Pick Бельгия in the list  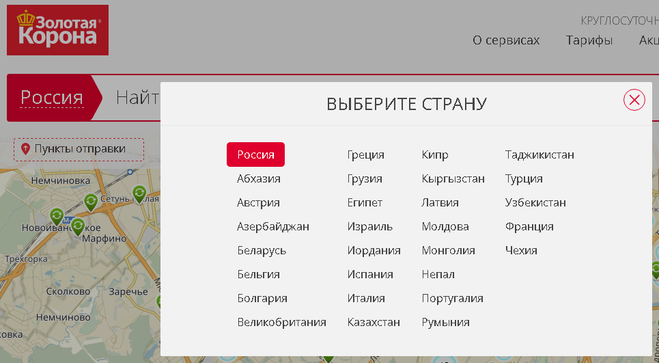click(258, 274)
